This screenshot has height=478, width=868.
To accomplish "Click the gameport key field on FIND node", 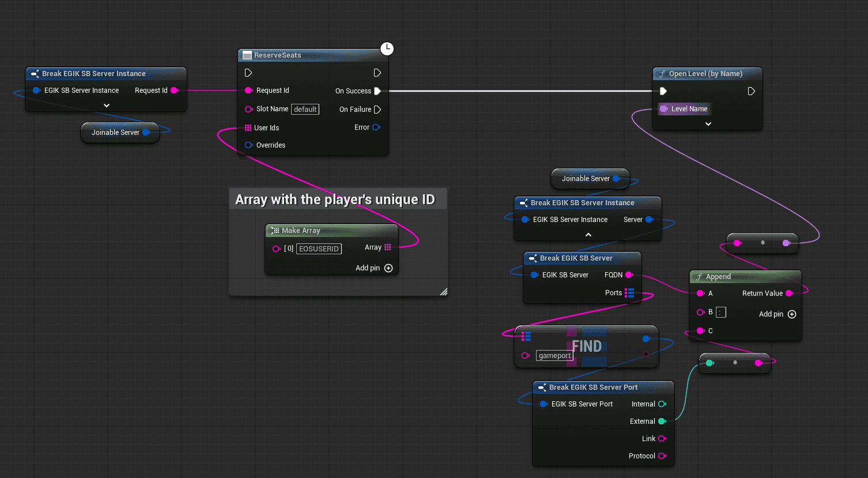I will tap(554, 356).
